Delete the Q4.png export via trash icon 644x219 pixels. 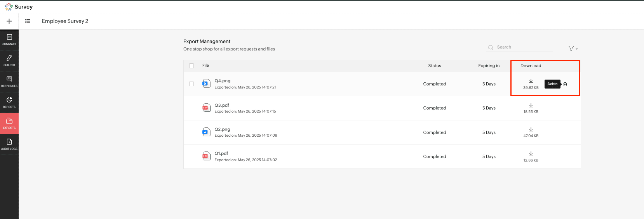[x=565, y=84]
